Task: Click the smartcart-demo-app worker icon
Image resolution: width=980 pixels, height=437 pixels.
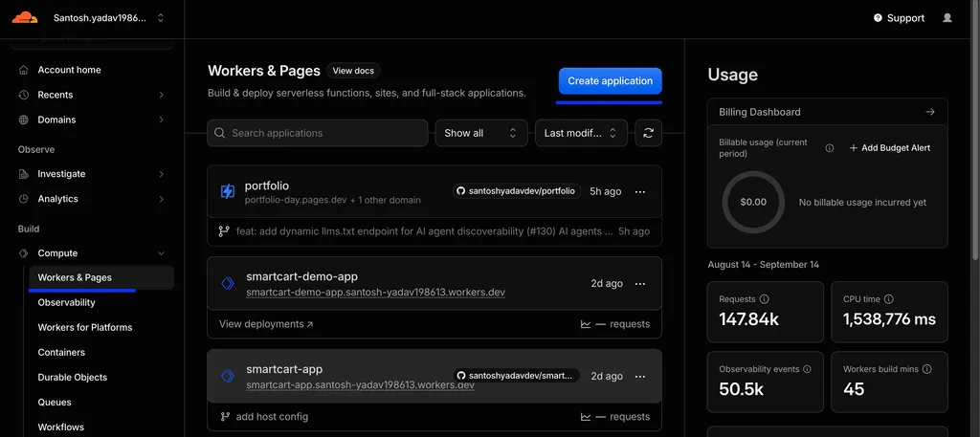Action: 228,283
